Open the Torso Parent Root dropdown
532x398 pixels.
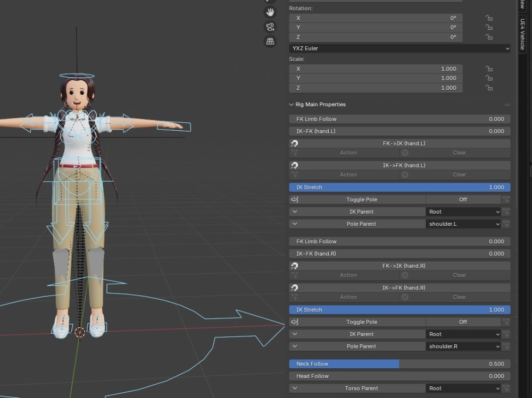[463, 388]
